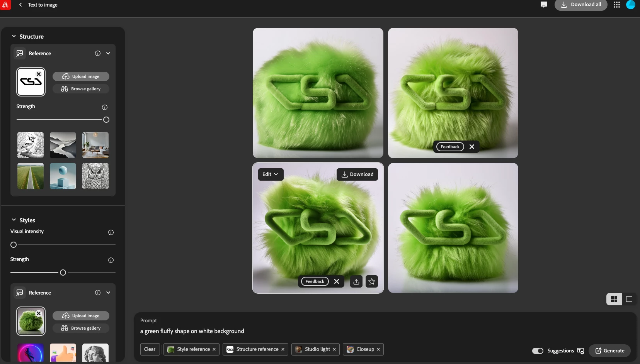Image resolution: width=640 pixels, height=364 pixels.
Task: Switch to grid view layout
Action: pos(614,299)
